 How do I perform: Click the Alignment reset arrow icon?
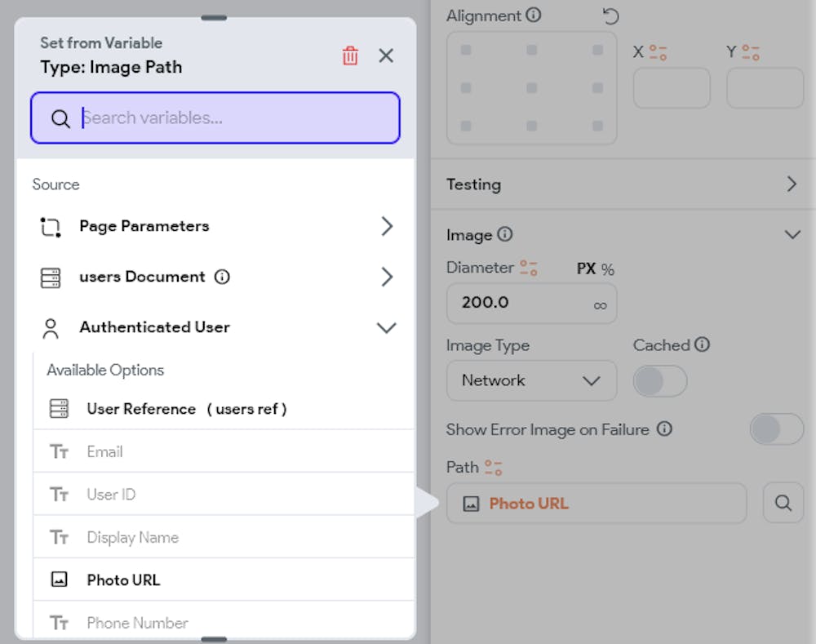[610, 16]
